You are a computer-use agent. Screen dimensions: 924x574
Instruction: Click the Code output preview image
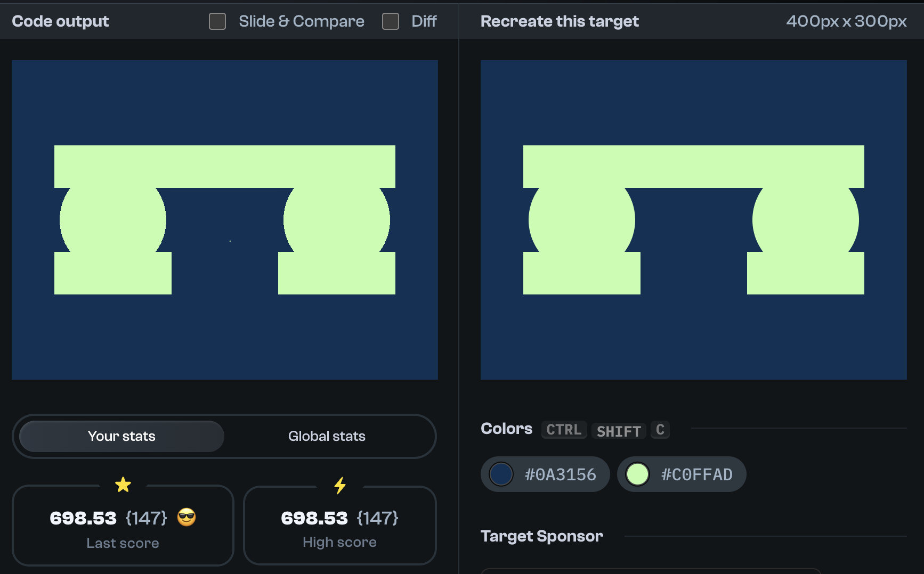[225, 220]
